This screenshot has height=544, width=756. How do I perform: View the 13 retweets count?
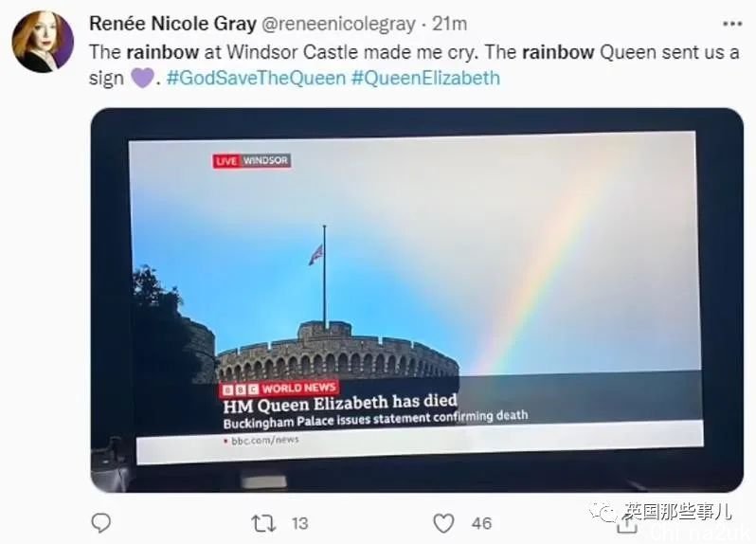click(x=299, y=524)
